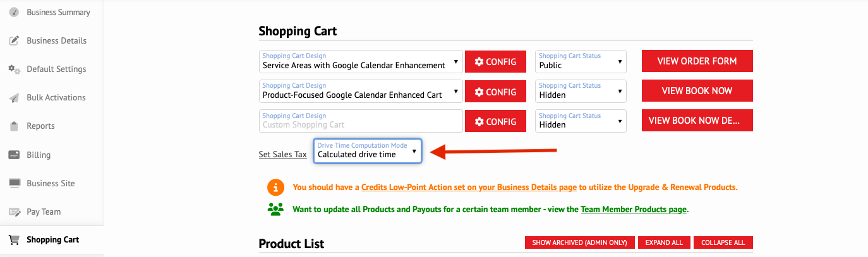Screen dimensions: 868x257
Task: Open the Product-Focused cart design dropdown
Action: pos(361,91)
